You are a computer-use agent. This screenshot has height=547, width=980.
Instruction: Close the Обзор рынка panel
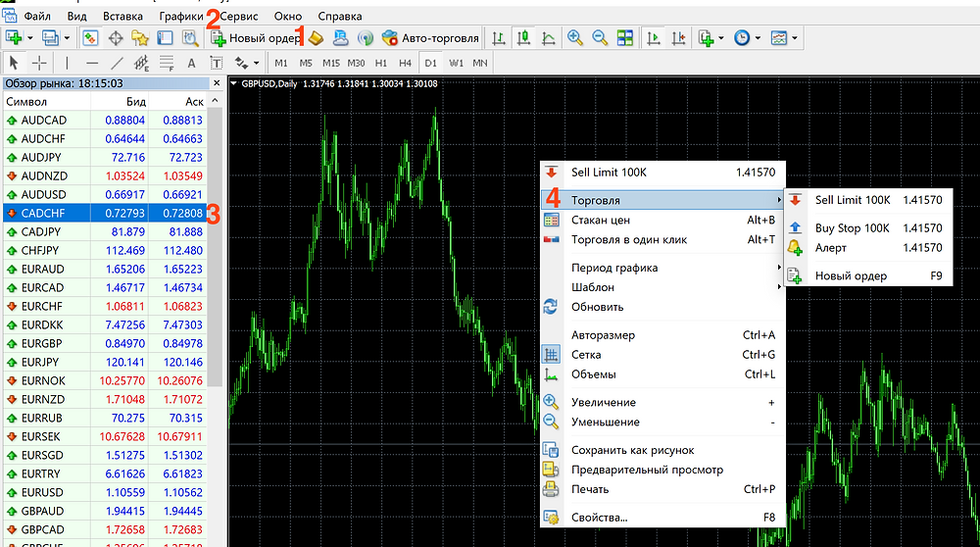[x=217, y=83]
